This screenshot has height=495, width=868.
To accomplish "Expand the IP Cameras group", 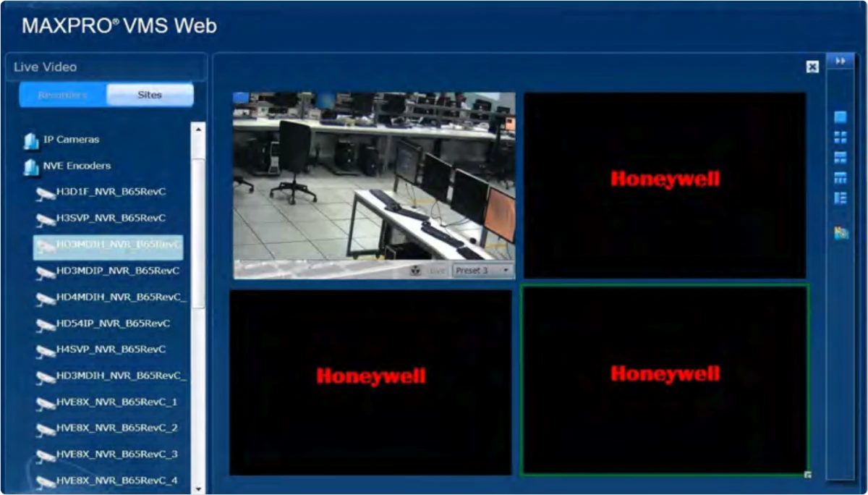I will (70, 140).
